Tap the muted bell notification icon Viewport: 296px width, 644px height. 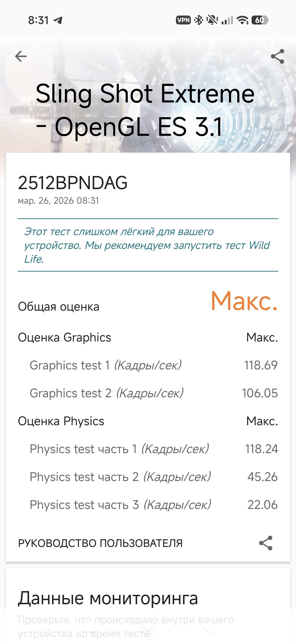pos(212,20)
